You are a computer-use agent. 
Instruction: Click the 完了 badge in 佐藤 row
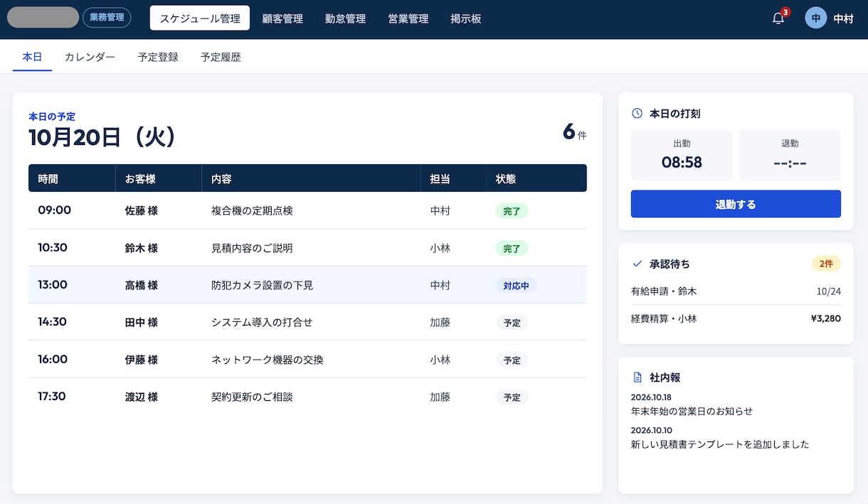coord(512,211)
